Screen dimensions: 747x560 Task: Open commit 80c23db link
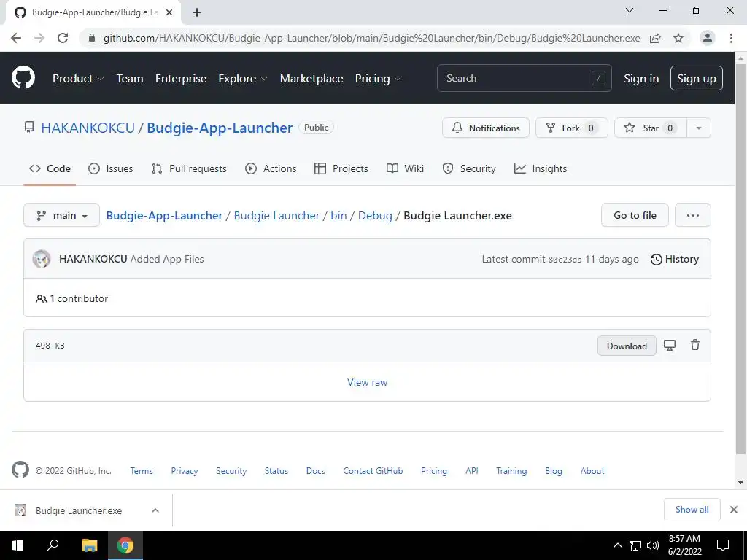pyautogui.click(x=565, y=260)
